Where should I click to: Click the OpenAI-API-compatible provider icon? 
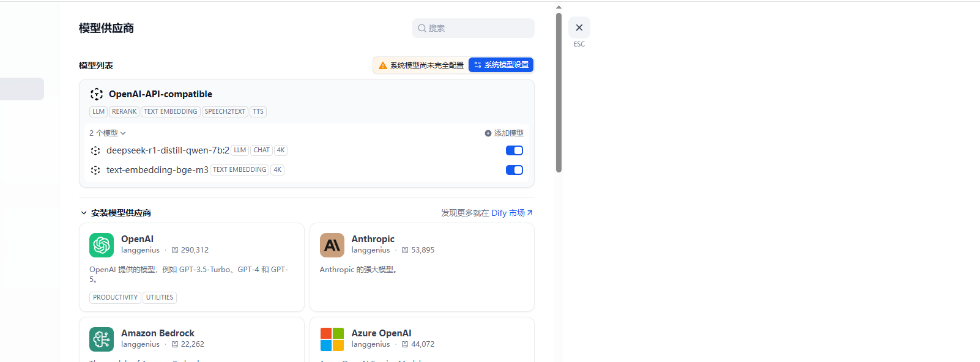coord(96,94)
